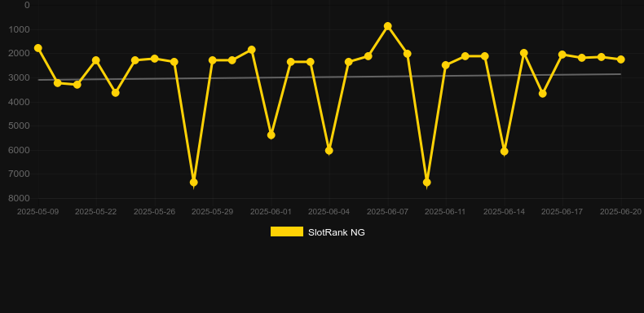Select the data point on 2025-05-29
644x313 pixels.
point(212,60)
